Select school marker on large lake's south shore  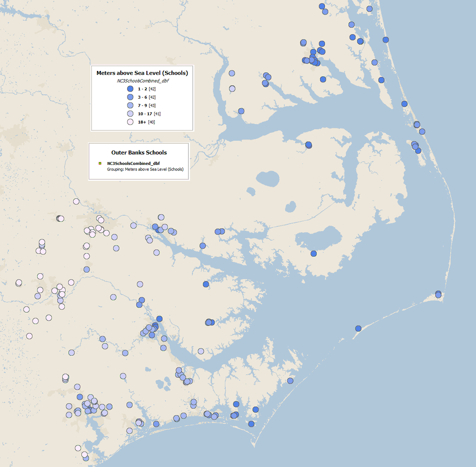[x=314, y=254]
